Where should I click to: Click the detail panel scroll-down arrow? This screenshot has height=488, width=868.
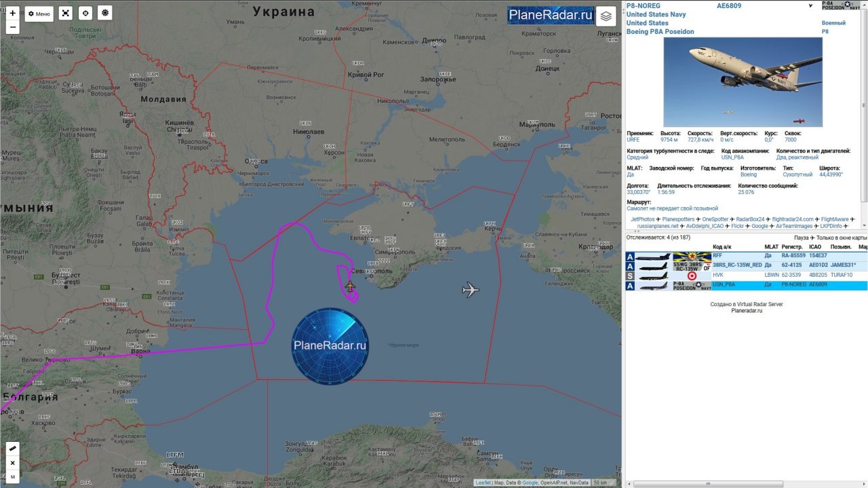[x=865, y=226]
